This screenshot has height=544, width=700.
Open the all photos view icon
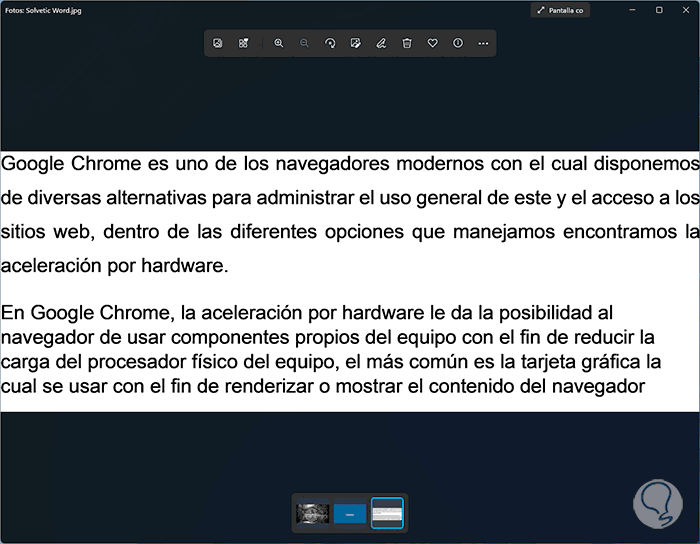(217, 43)
